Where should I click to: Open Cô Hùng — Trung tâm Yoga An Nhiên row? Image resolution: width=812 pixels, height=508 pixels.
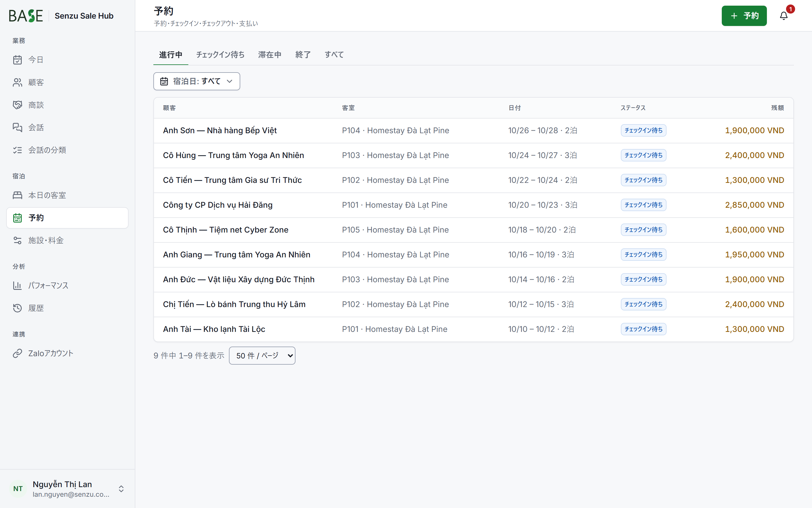click(x=473, y=155)
